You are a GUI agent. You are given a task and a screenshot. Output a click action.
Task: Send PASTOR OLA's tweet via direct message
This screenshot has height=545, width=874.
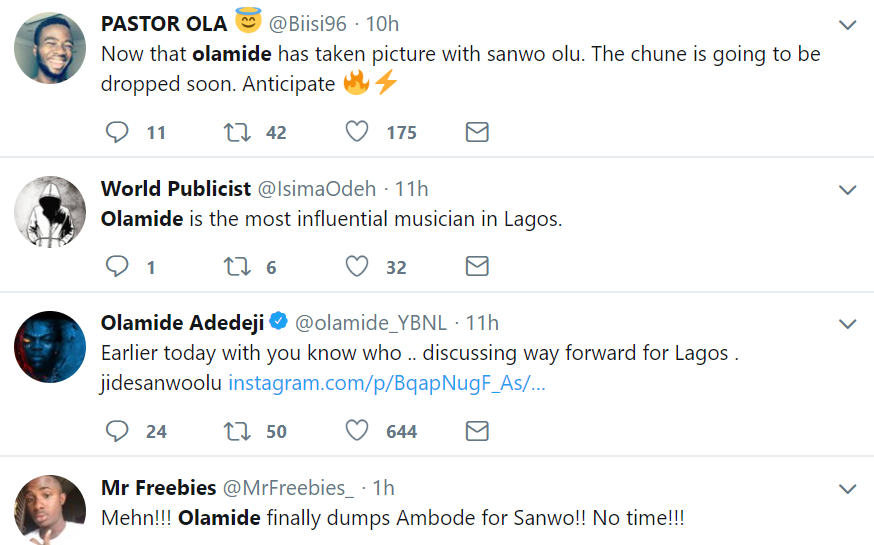pyautogui.click(x=477, y=132)
